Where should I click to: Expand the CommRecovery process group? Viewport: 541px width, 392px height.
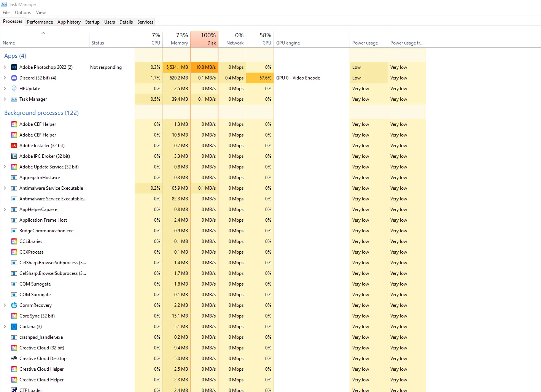tap(5, 305)
